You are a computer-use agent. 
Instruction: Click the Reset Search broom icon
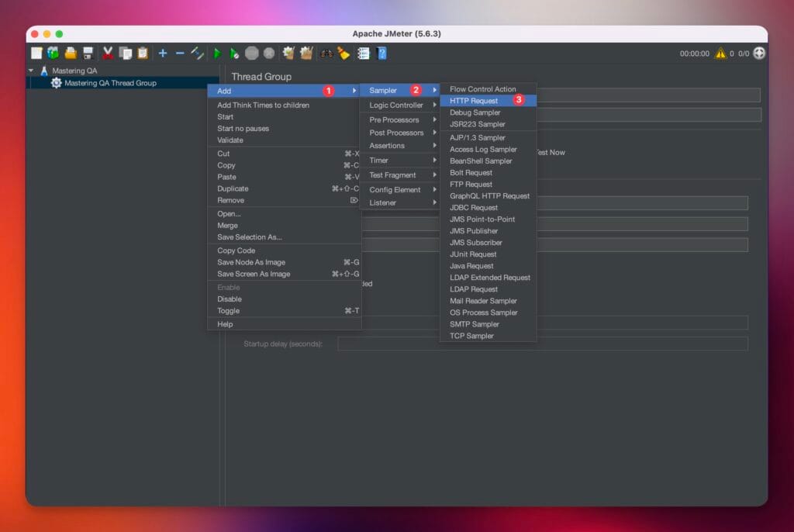click(x=343, y=54)
